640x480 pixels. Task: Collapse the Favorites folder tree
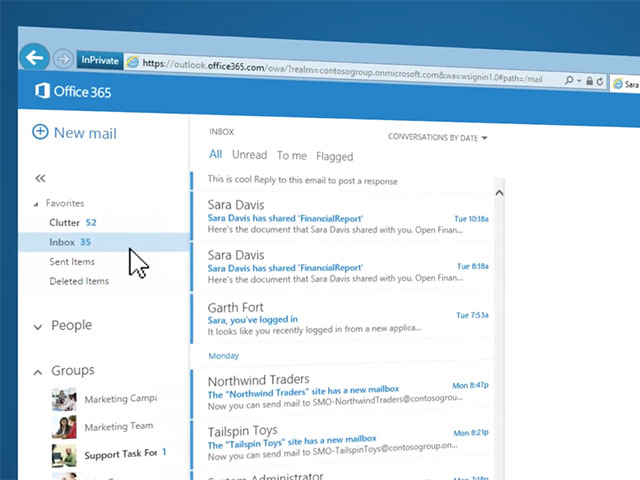click(x=36, y=204)
